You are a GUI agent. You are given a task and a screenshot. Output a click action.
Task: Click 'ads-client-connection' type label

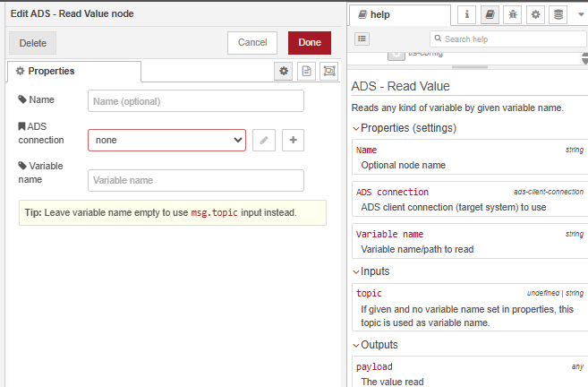pyautogui.click(x=549, y=192)
